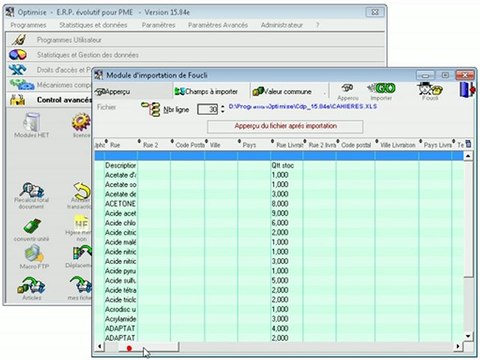This screenshot has height=360, width=480.
Task: Click inside the Nbr ligne number field
Action: 207,109
